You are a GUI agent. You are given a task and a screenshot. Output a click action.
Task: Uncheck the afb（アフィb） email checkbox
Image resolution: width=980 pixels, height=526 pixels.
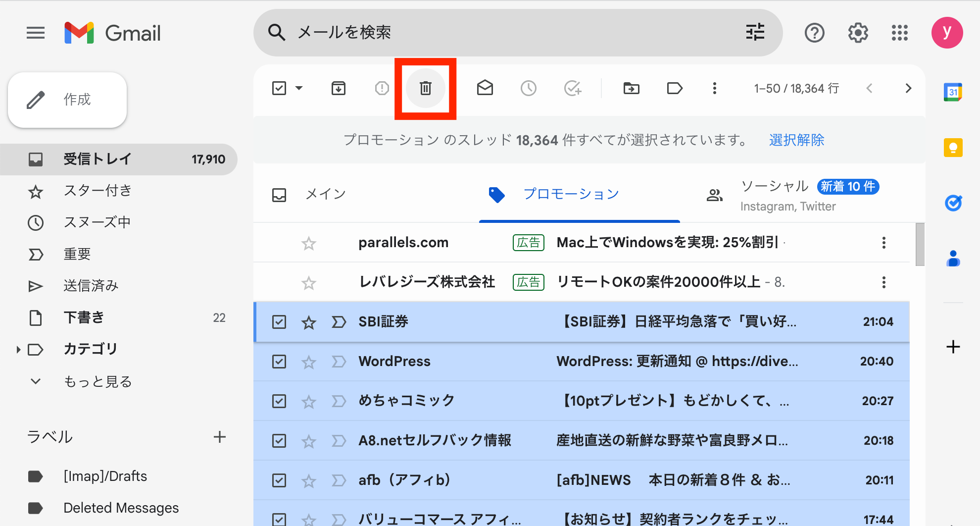[x=279, y=480]
